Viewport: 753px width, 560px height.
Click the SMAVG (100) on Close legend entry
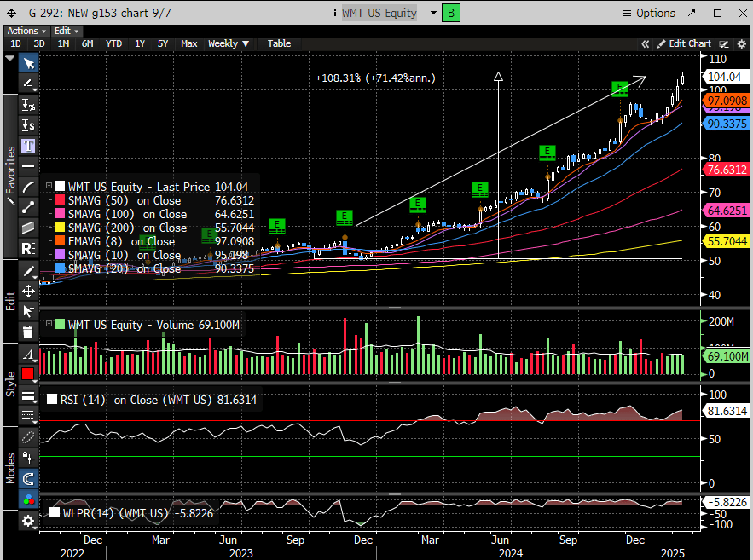pyautogui.click(x=127, y=214)
